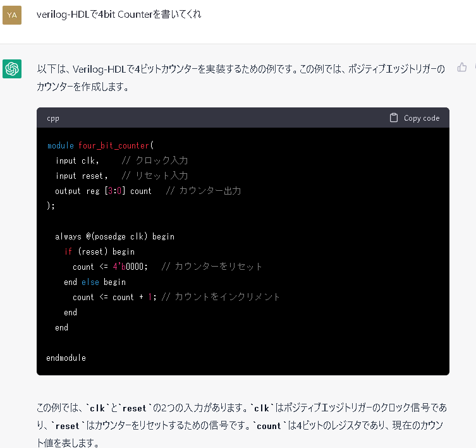The width and height of the screenshot is (476, 448).
Task: Click the user prompt about 4bit Counter
Action: point(119,15)
